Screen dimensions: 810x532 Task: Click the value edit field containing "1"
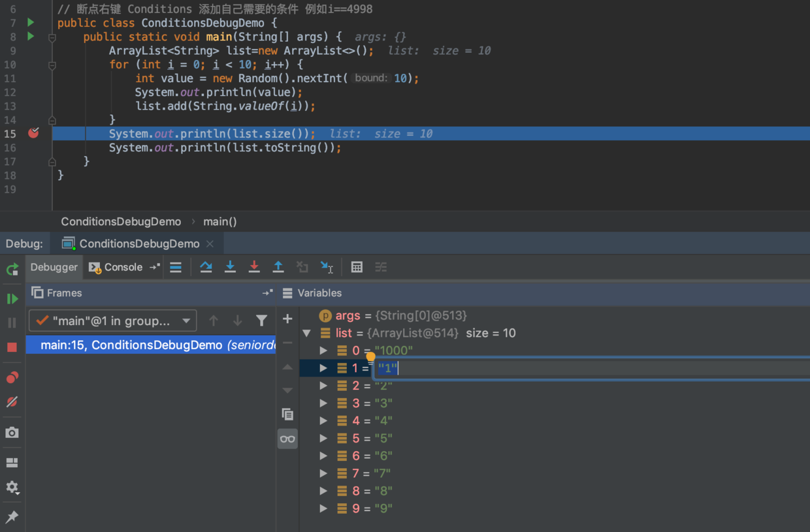tap(591, 368)
